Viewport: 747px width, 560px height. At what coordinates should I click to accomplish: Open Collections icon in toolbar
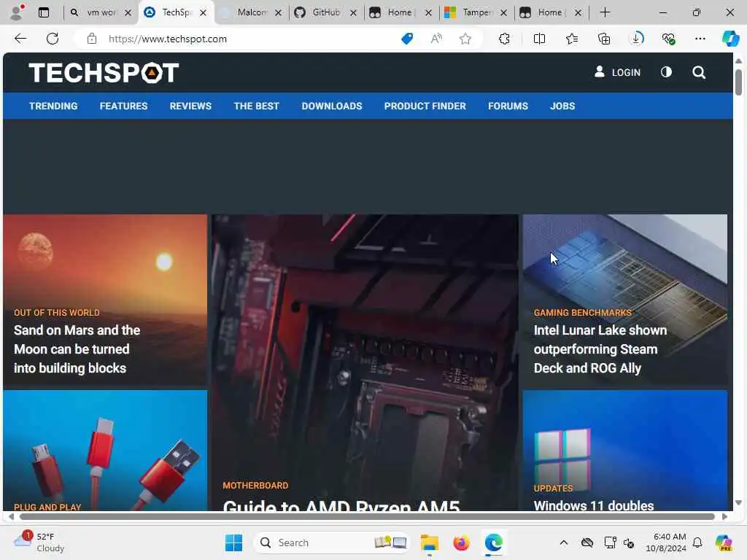603,39
